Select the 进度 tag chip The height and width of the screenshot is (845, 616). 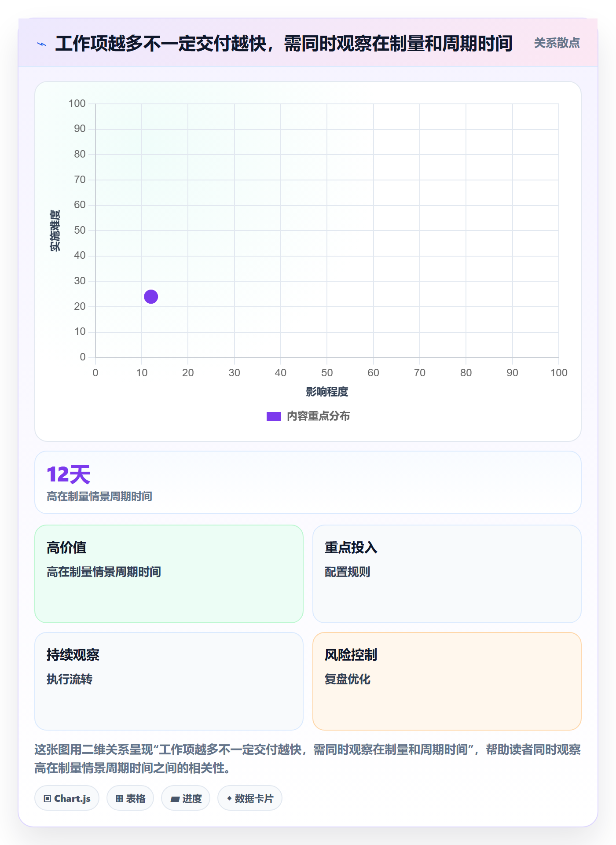(186, 798)
